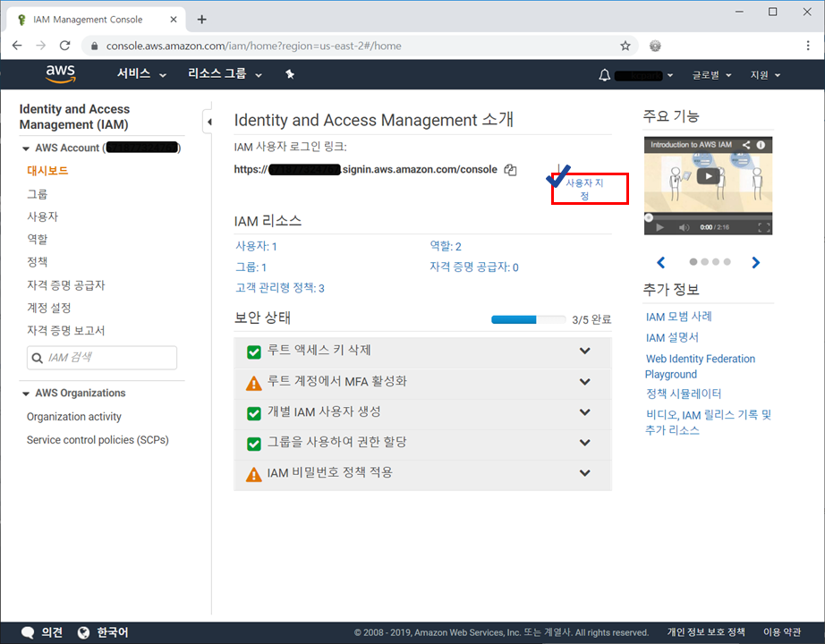Collapse the left navigation panel arrow
This screenshot has width=825, height=644.
point(209,122)
